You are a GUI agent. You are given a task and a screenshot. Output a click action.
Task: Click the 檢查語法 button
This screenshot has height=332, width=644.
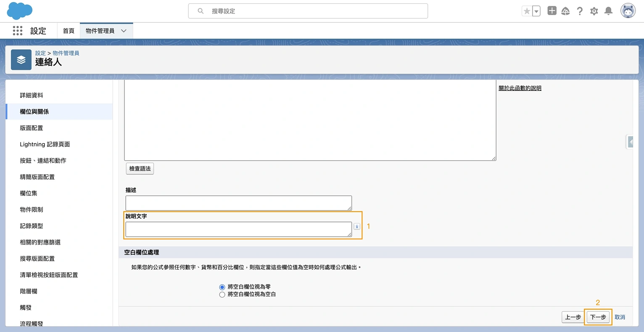click(x=140, y=169)
